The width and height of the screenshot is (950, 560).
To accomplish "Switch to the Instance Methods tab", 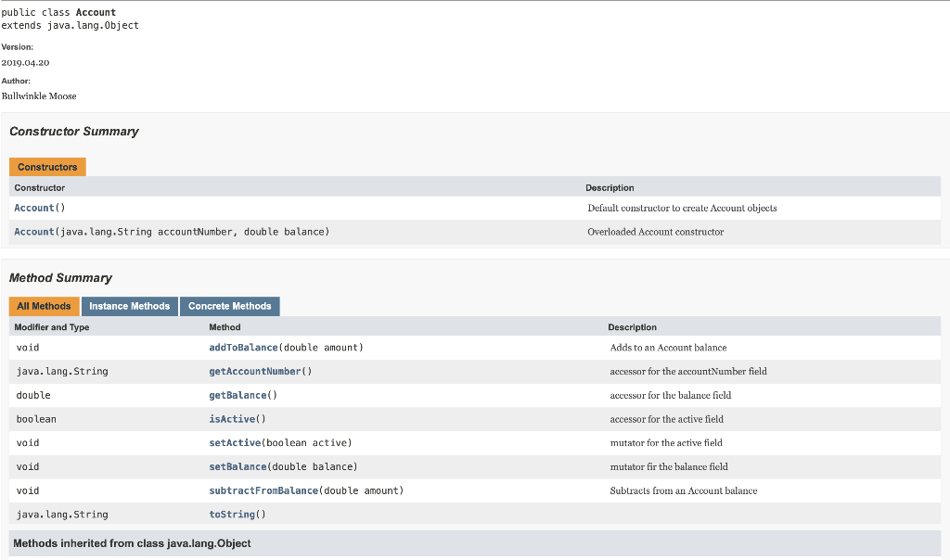I will (130, 306).
